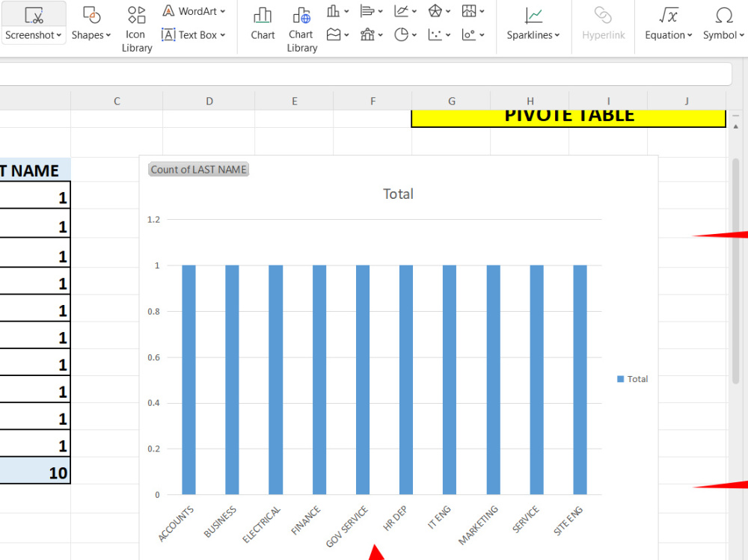
Task: Select the stock chart type icon
Action: [469, 11]
